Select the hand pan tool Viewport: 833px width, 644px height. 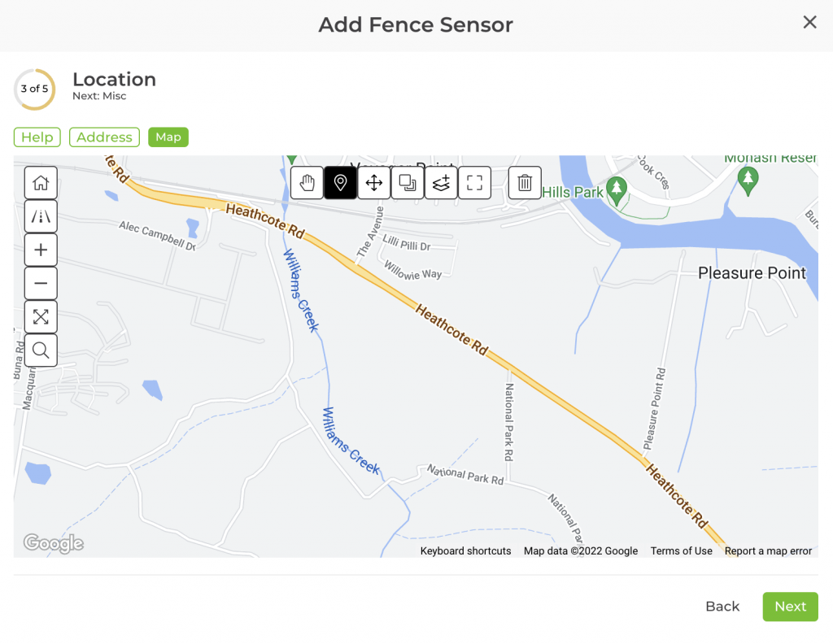point(307,183)
